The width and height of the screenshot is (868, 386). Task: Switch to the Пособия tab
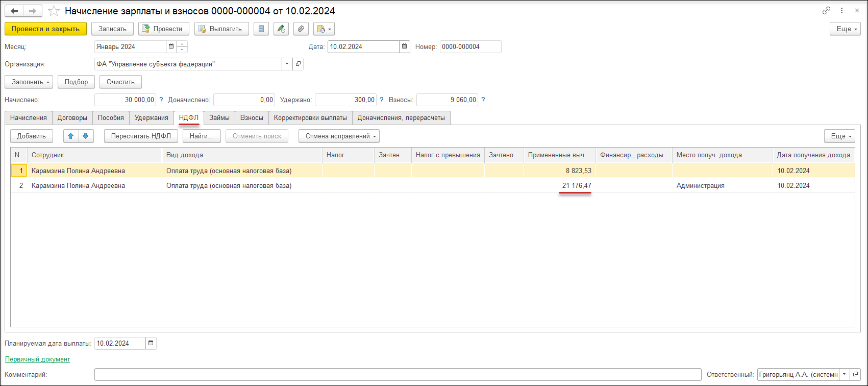tap(111, 117)
